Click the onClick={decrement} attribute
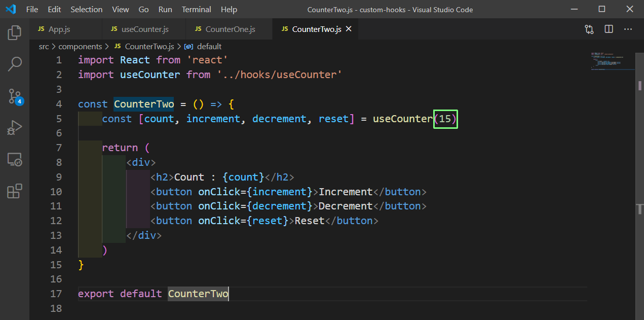 255,206
